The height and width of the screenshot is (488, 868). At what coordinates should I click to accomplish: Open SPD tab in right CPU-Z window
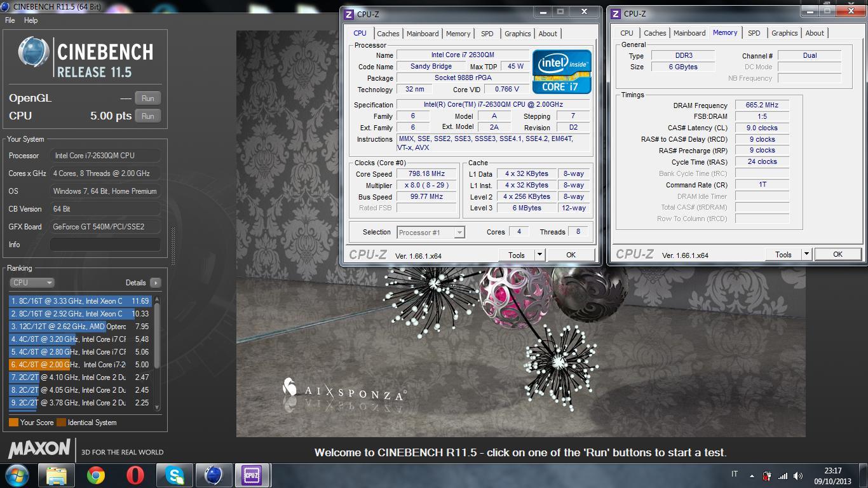pos(754,33)
